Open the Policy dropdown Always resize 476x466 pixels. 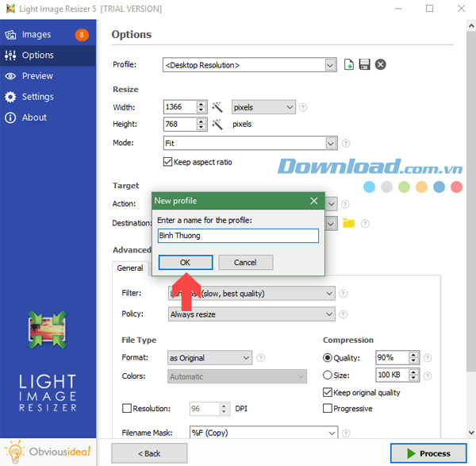click(x=251, y=314)
